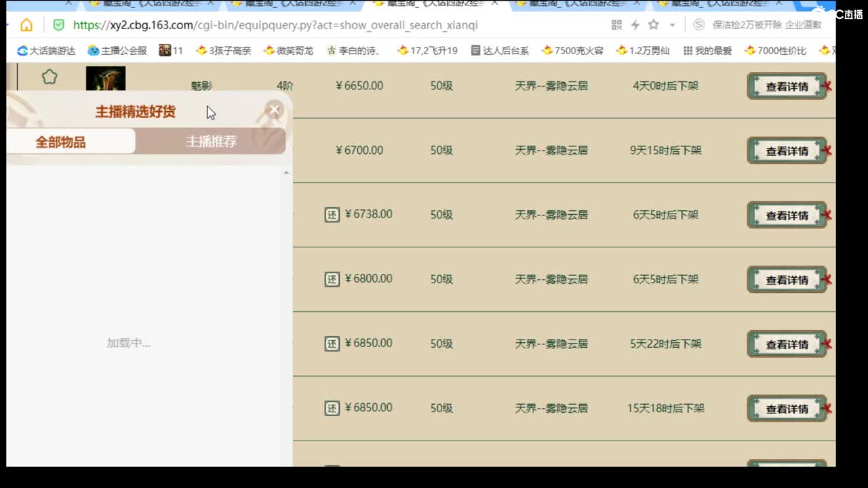Bookmark this page via the star icon
Screen dimensions: 868x488
[653, 25]
